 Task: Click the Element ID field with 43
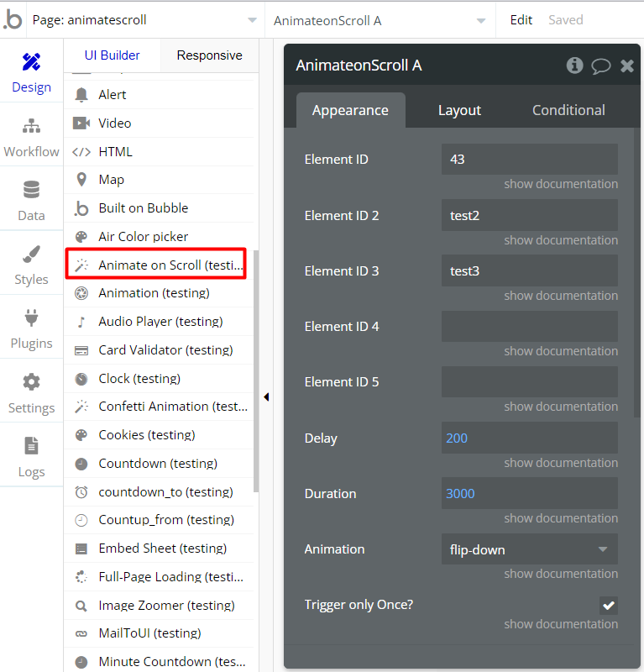(x=530, y=159)
